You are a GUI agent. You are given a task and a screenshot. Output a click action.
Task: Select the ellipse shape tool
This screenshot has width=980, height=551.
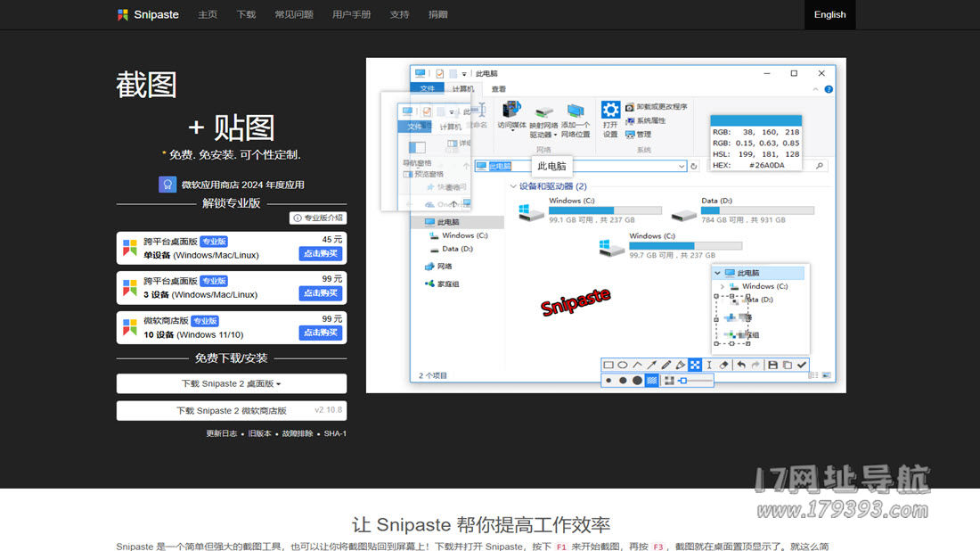[x=623, y=365]
